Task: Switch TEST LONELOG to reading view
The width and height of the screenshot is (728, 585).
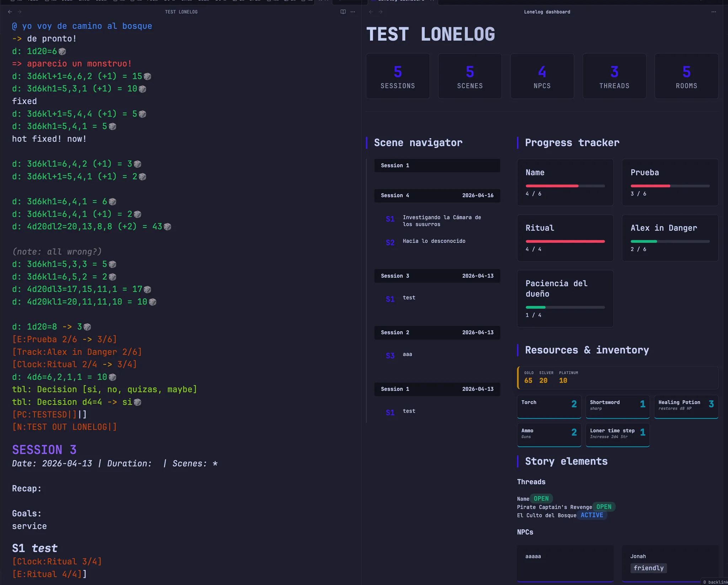Action: pos(343,12)
